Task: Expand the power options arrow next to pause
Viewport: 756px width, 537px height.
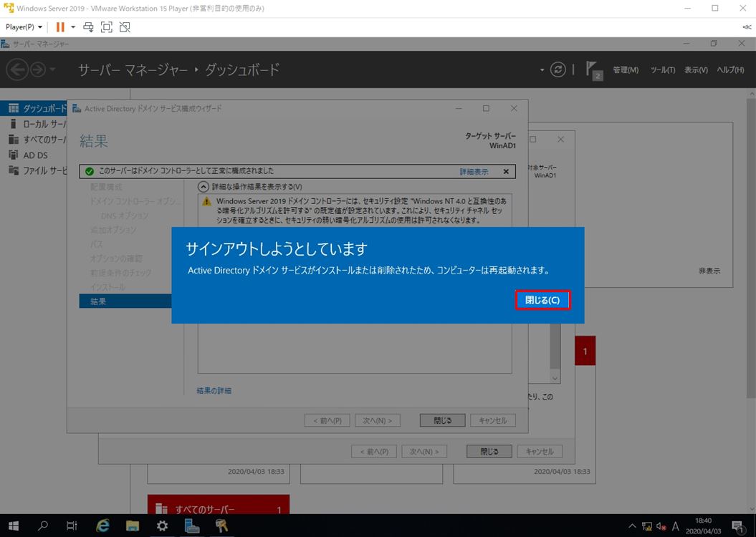Action: click(73, 27)
